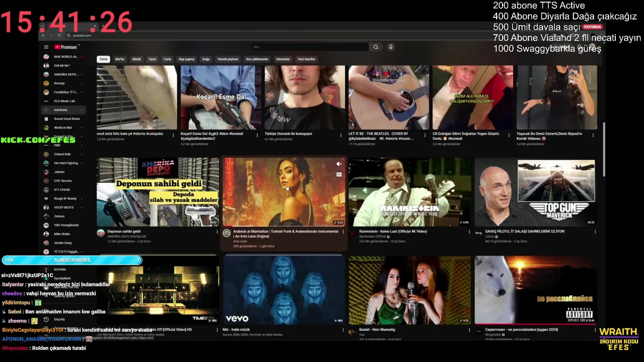Select the Doğa filter chip
644x362 pixels.
[x=206, y=59]
